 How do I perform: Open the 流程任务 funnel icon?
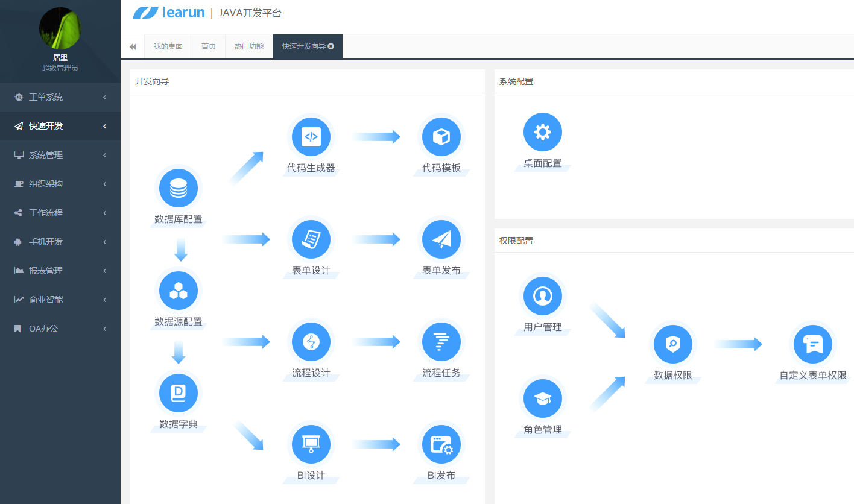click(441, 342)
